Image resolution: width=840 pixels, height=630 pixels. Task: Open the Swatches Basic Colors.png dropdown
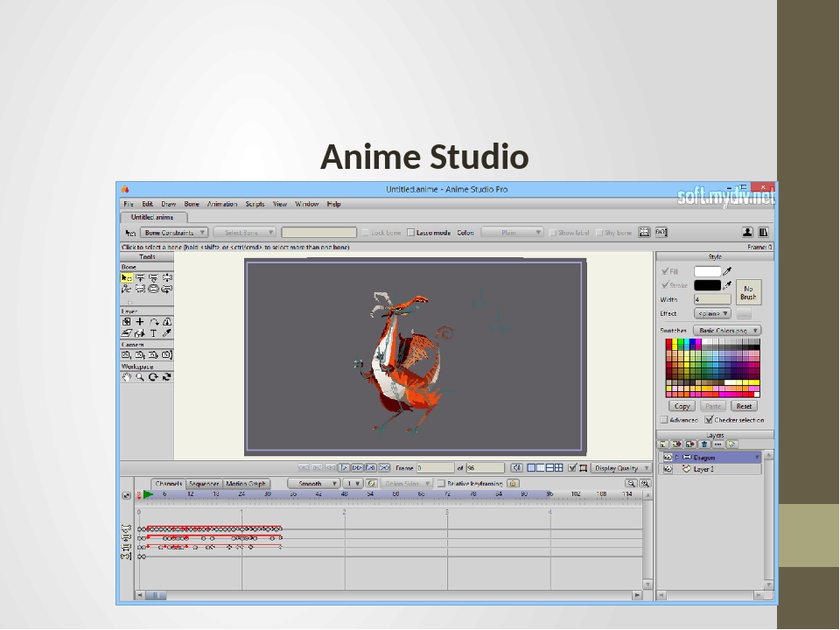coord(727,331)
